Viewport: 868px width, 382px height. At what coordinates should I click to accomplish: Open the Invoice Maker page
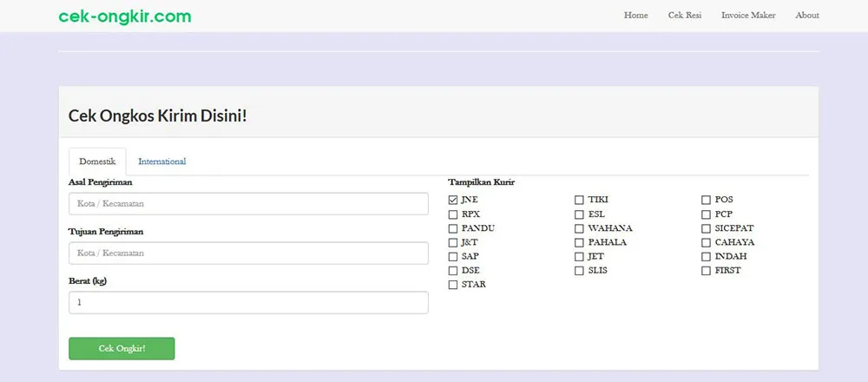point(748,16)
